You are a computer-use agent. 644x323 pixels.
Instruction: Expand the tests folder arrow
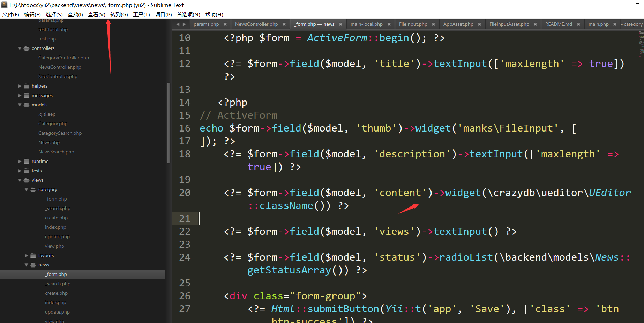pyautogui.click(x=20, y=171)
